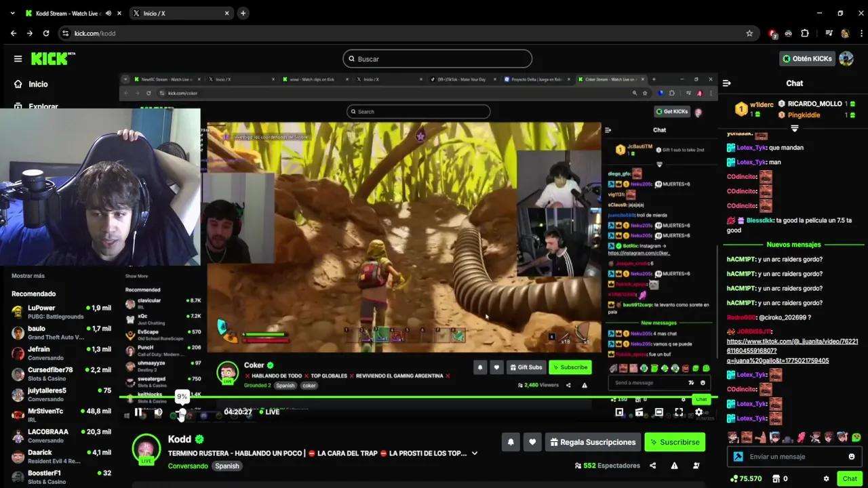The image size is (868, 488).
Task: Open the shop icon showing 0
Action: click(779, 479)
